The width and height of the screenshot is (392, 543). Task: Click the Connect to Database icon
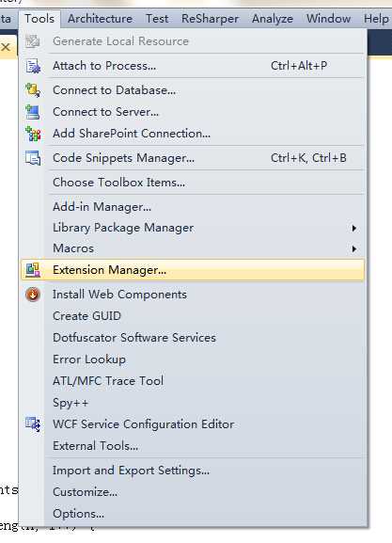point(33,90)
